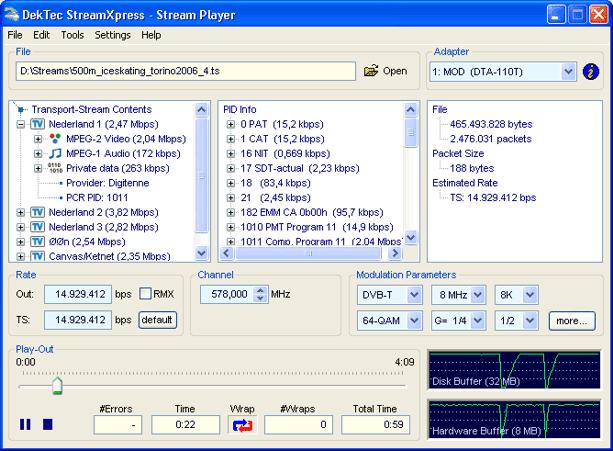Click the Private data stream icon

(54, 169)
